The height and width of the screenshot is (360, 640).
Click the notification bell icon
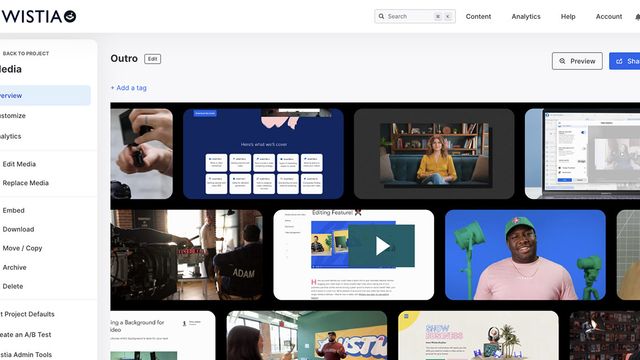pyautogui.click(x=637, y=17)
